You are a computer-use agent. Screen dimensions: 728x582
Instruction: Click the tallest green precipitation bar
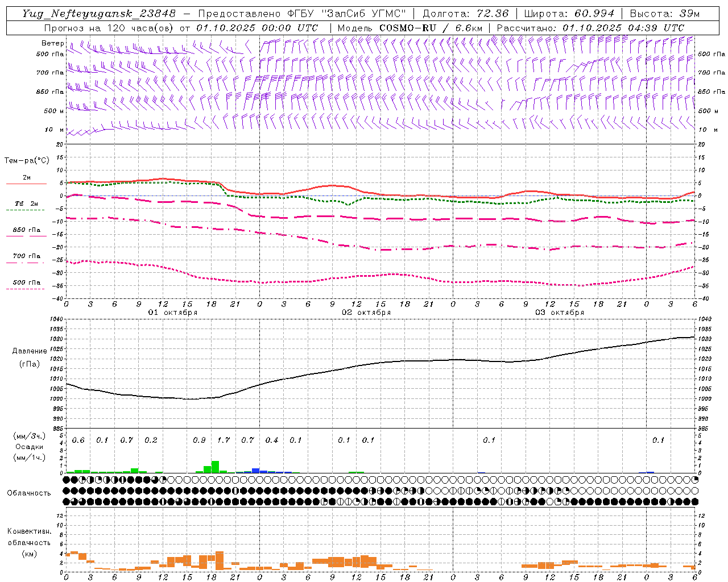[x=215, y=467]
